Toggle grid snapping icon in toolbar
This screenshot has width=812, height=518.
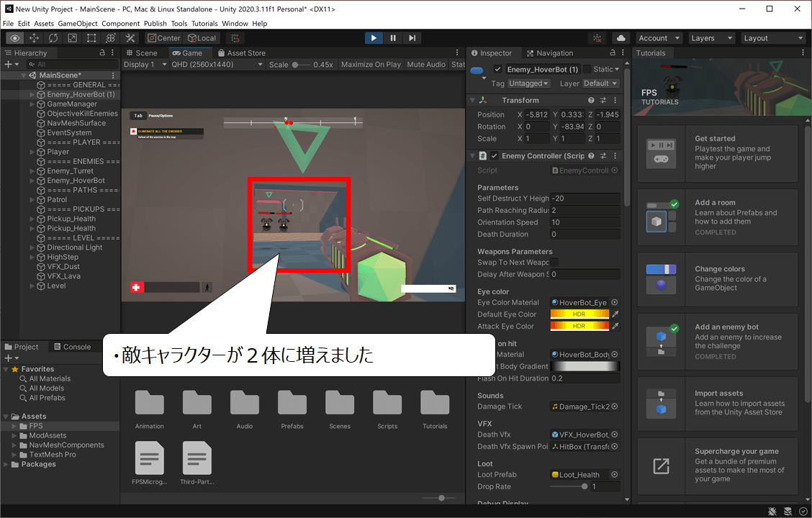235,38
